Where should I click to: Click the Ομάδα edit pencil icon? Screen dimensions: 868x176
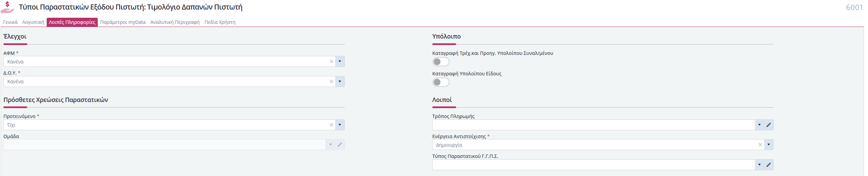tap(340, 145)
